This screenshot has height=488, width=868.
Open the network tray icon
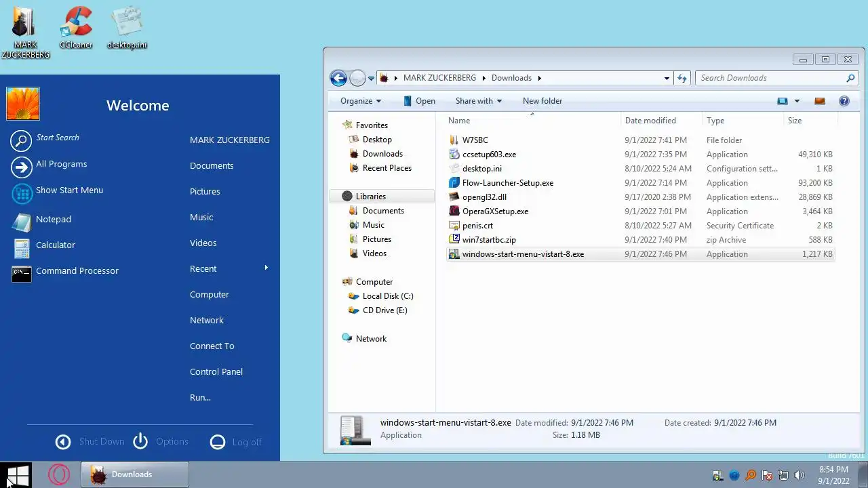tap(783, 476)
